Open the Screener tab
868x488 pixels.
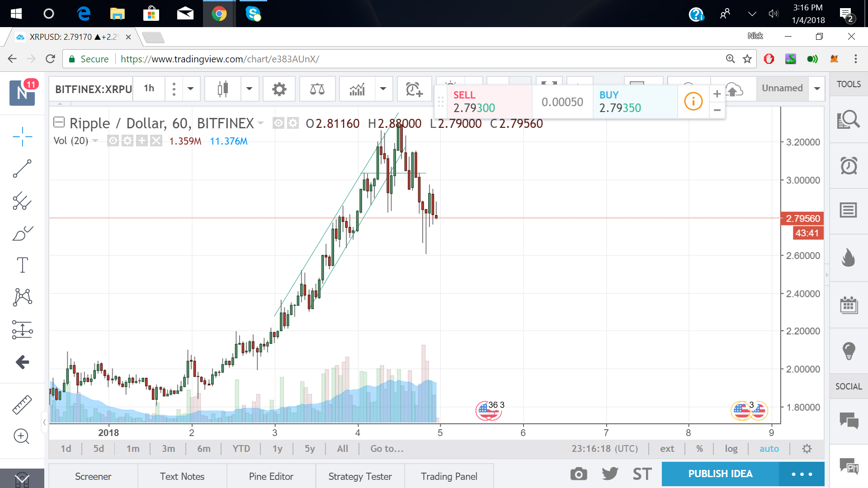(x=93, y=476)
